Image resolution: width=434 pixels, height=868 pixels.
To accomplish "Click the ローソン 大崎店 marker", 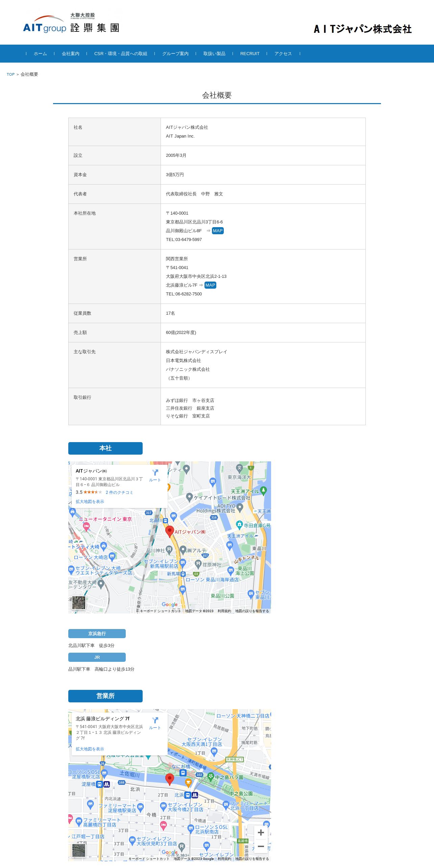I will pos(112,556).
